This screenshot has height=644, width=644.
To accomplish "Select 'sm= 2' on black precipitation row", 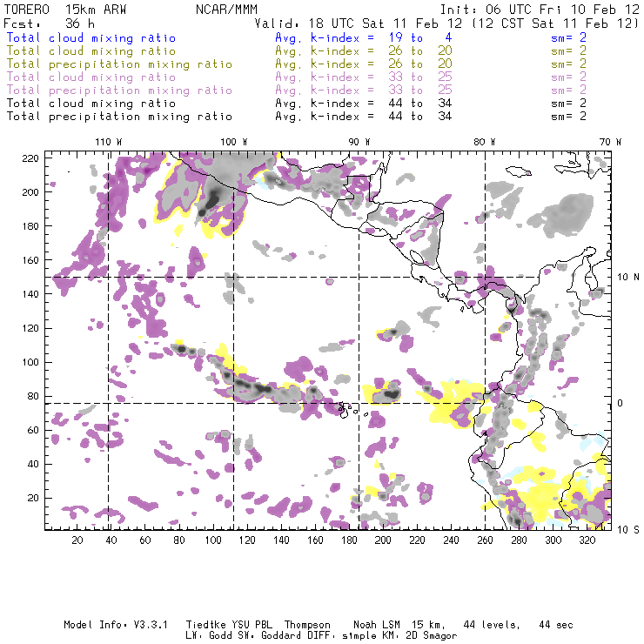I will [569, 117].
